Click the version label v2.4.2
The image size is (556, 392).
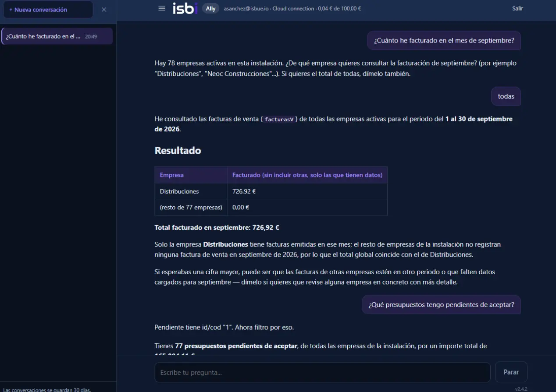pos(521,389)
